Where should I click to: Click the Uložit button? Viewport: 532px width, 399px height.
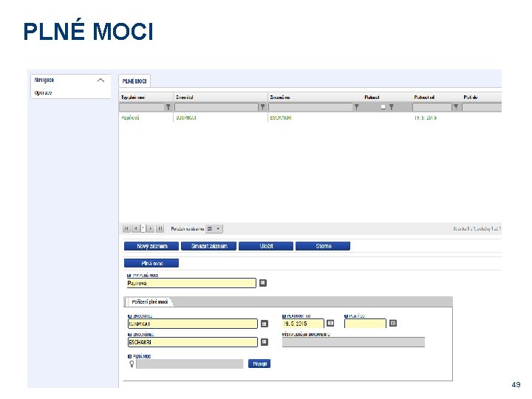(x=266, y=246)
